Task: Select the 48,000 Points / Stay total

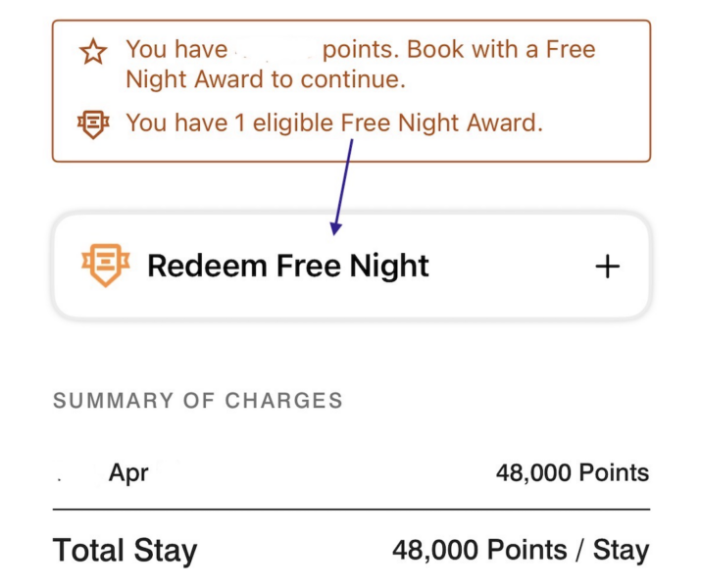Action: click(x=521, y=550)
